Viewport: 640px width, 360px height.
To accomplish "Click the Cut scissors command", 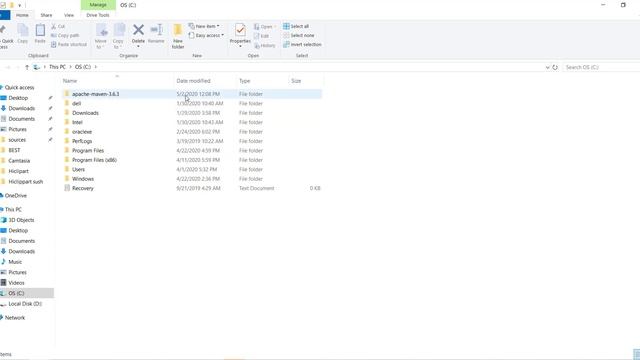I will (58, 27).
